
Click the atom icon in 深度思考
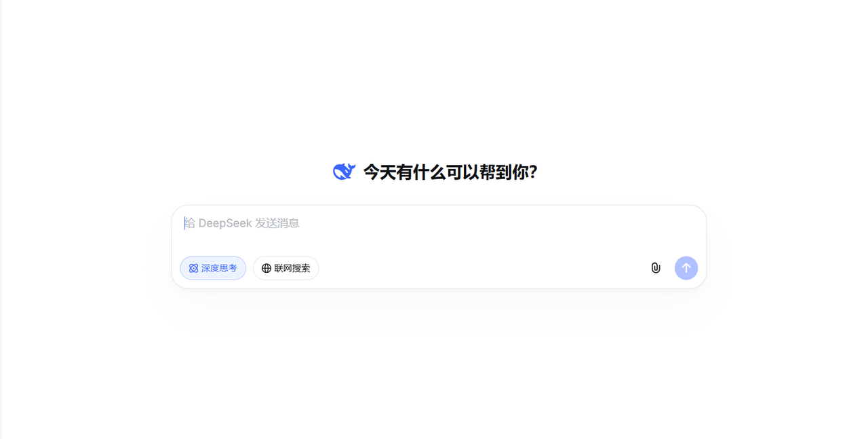tap(193, 269)
